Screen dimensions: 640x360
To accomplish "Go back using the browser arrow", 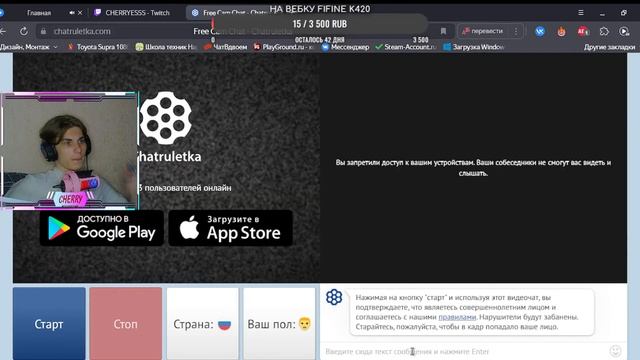I will click(3, 31).
